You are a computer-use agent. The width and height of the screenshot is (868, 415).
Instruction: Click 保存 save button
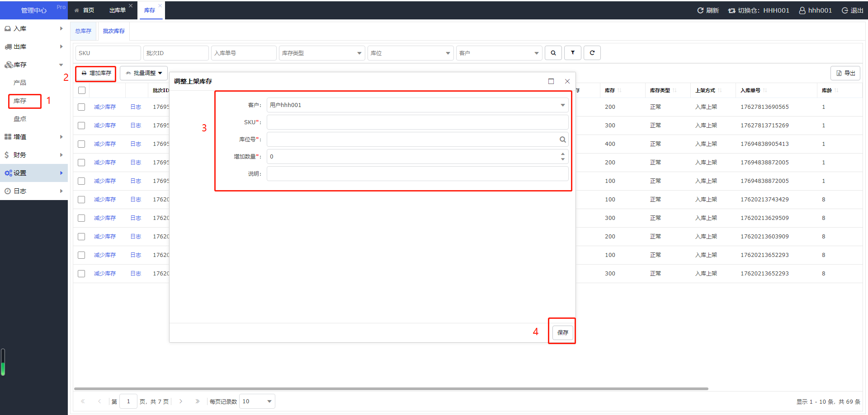click(x=563, y=332)
